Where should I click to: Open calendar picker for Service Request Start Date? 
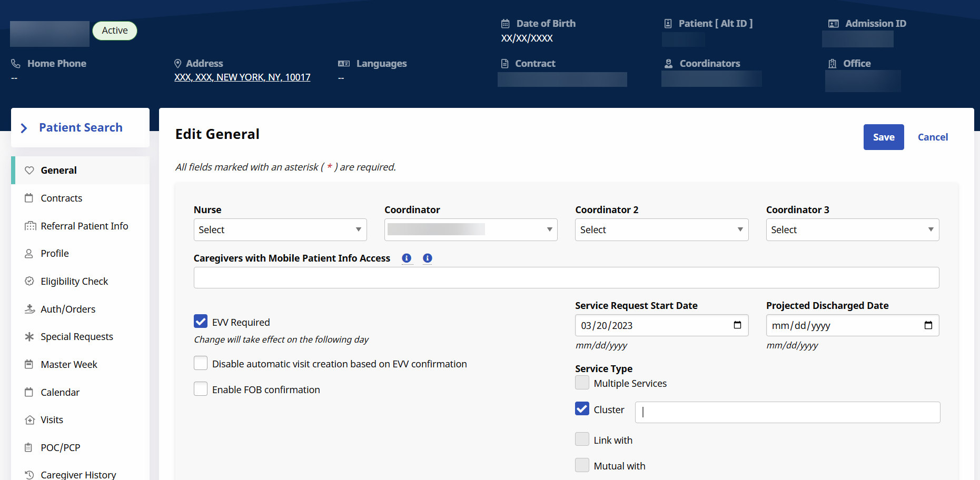(737, 325)
